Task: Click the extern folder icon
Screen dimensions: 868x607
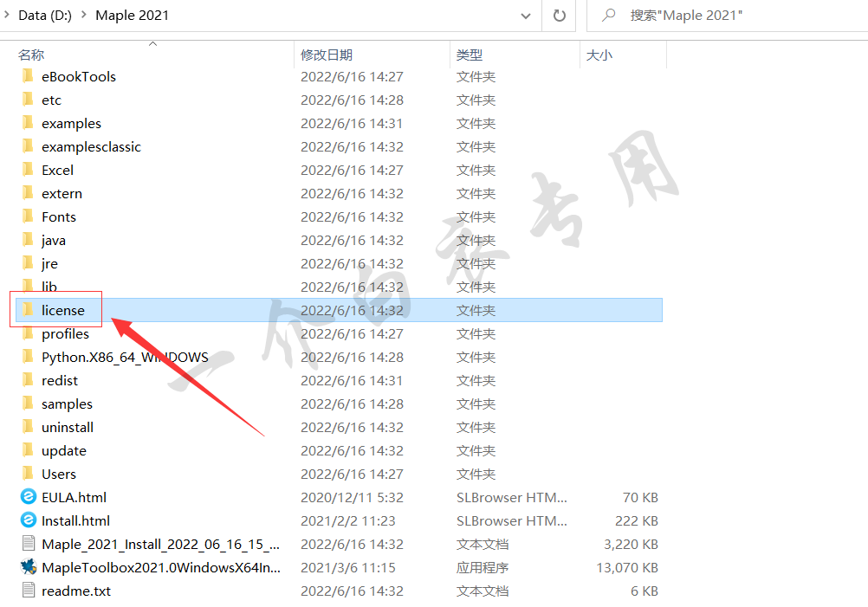Action: [x=29, y=192]
